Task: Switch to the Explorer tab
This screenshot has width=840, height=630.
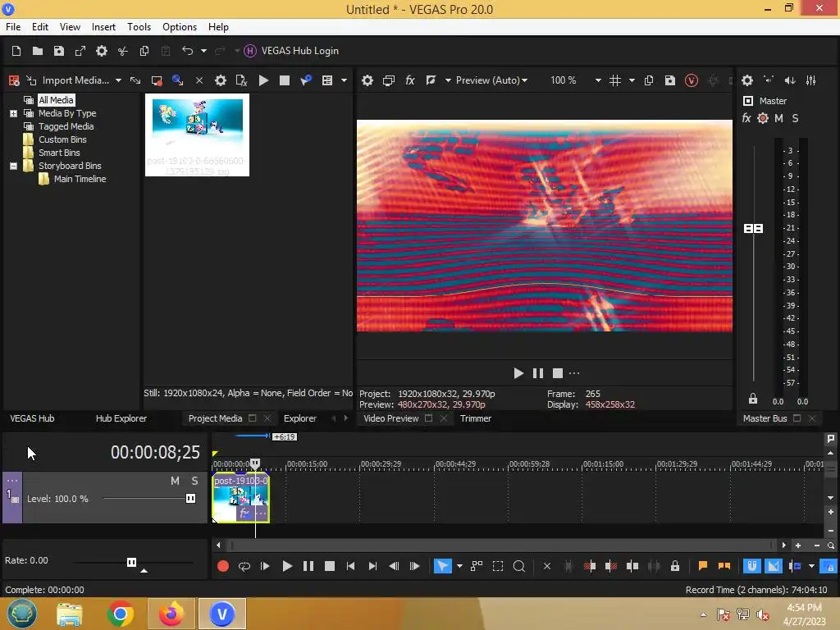Action: (300, 418)
